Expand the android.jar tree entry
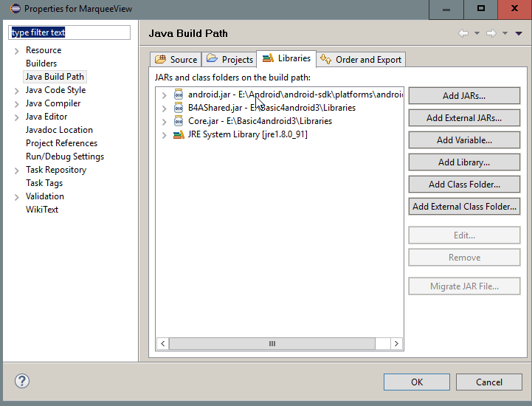The height and width of the screenshot is (406, 532). point(165,94)
